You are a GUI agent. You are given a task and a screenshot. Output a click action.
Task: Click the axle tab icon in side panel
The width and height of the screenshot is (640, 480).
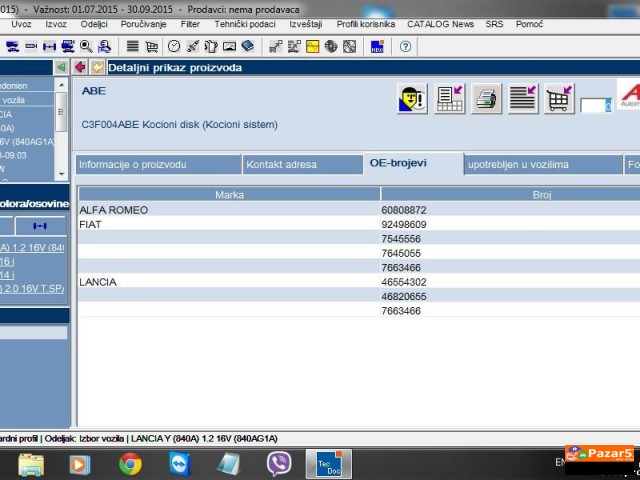click(40, 226)
